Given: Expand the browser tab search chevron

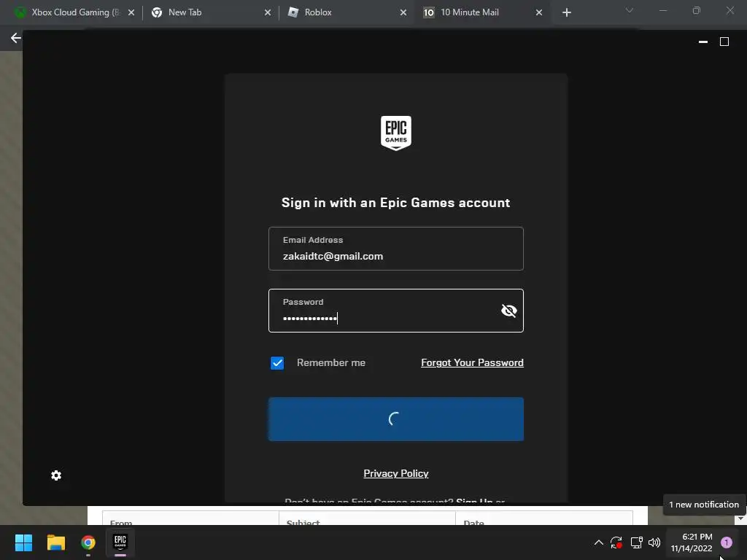Looking at the screenshot, I should (630, 10).
